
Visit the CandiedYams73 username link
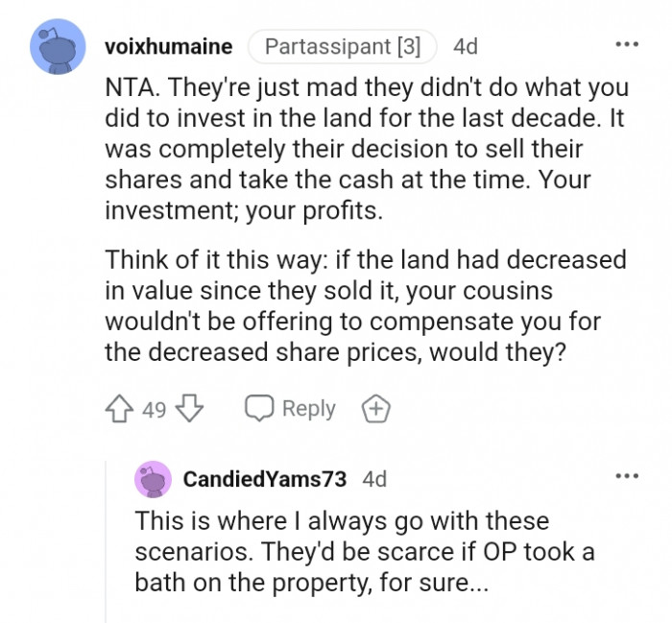265,478
